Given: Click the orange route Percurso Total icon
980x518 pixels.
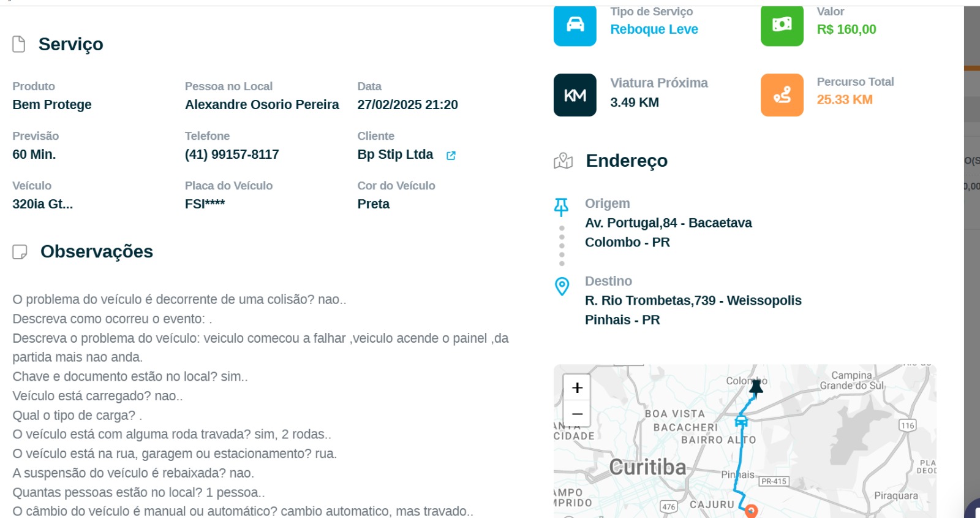Looking at the screenshot, I should [782, 95].
